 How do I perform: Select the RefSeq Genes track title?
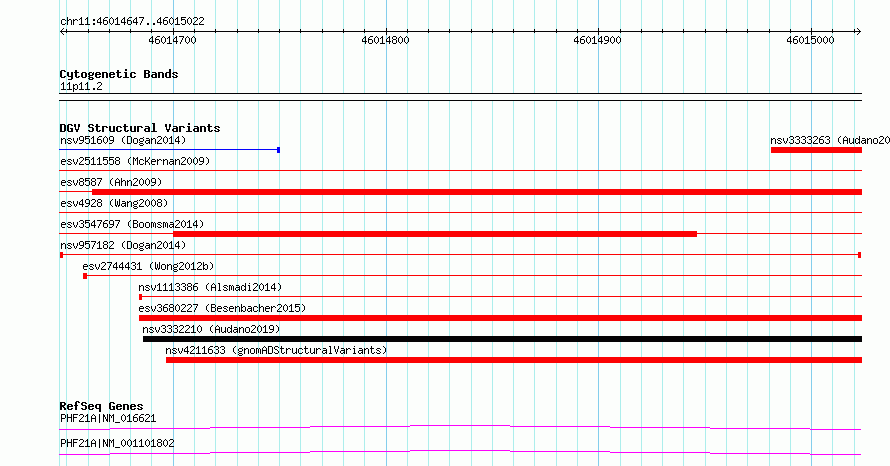pos(101,406)
